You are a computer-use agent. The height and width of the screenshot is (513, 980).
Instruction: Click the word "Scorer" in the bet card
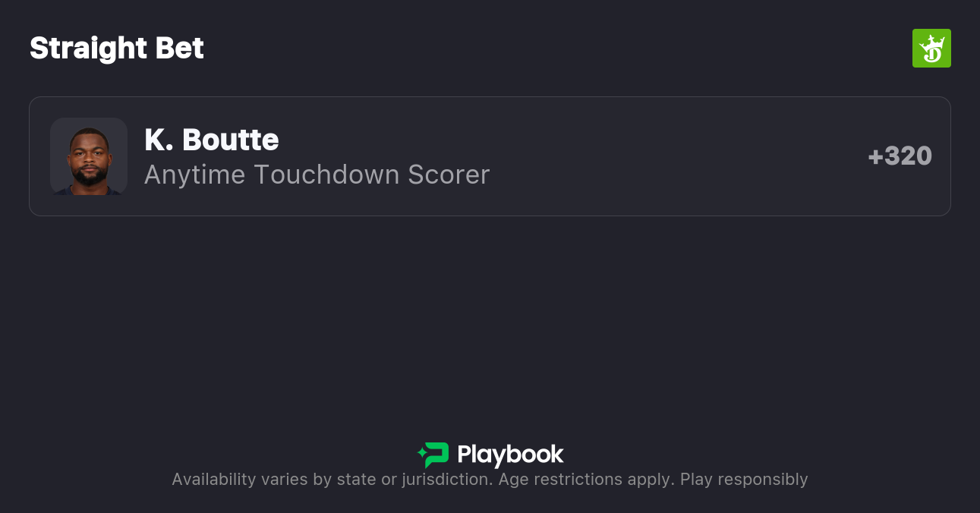pyautogui.click(x=449, y=175)
